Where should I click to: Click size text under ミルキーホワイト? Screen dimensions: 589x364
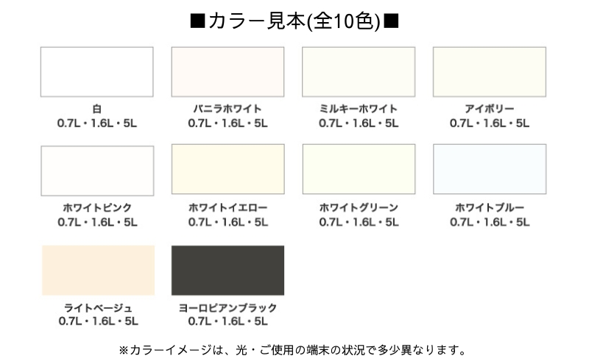point(359,123)
